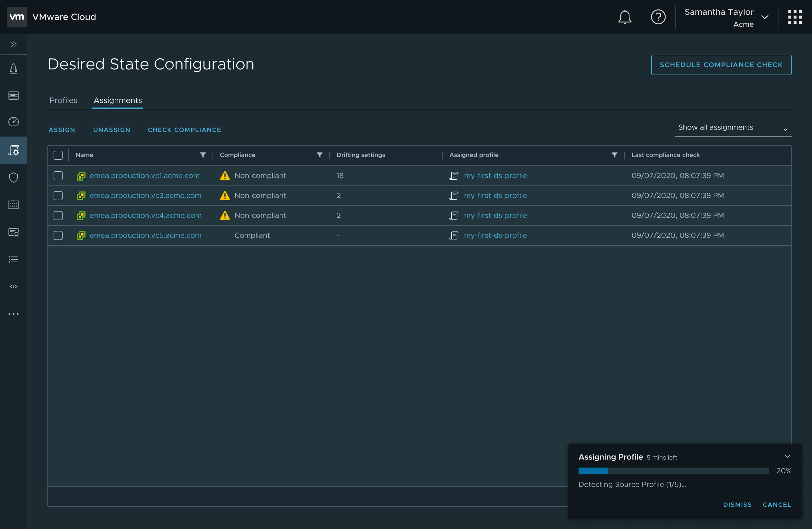
Task: Click Compliant status in vc5 row
Action: [x=252, y=235]
